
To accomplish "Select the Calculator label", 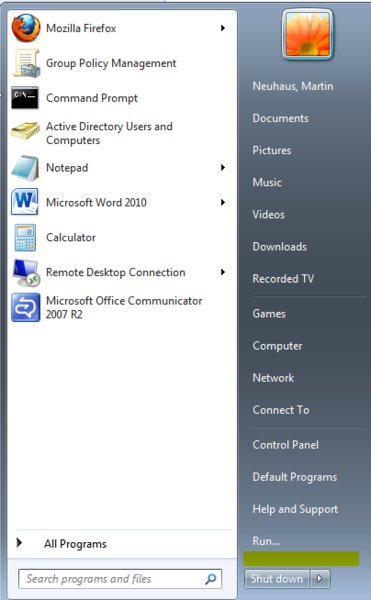I will pos(71,238).
